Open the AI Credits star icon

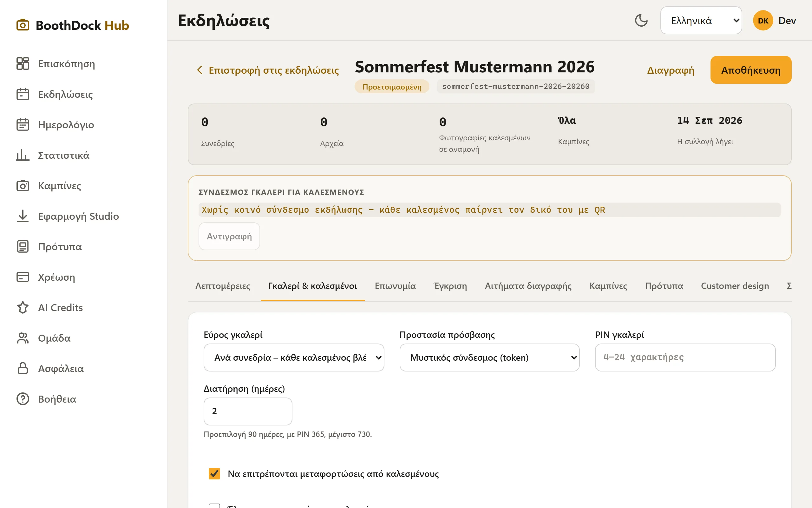pyautogui.click(x=23, y=307)
